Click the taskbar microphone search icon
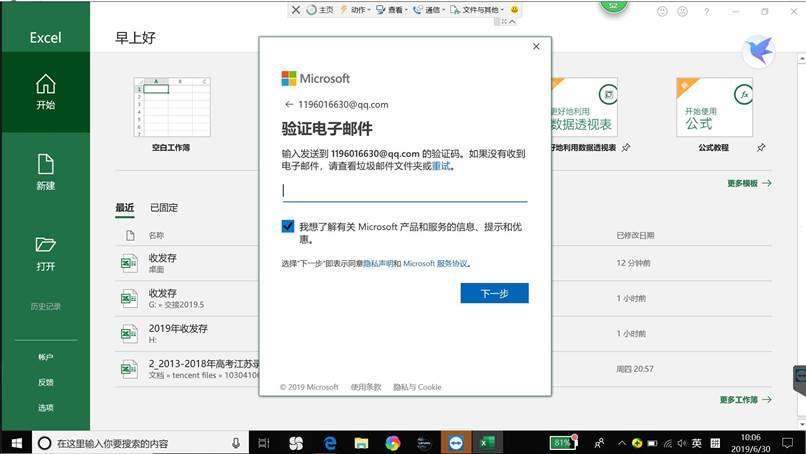Screen dimensions: 806x454 click(x=235, y=443)
